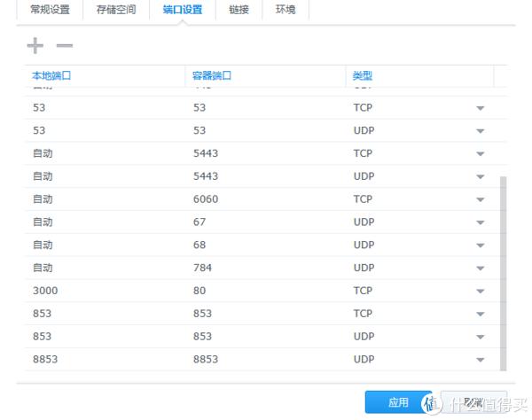Click the 类型 column header
The image size is (532, 420).
pos(363,75)
